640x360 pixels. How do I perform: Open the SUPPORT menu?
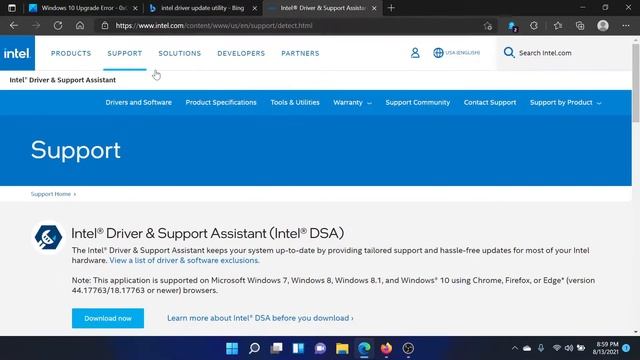tap(125, 53)
